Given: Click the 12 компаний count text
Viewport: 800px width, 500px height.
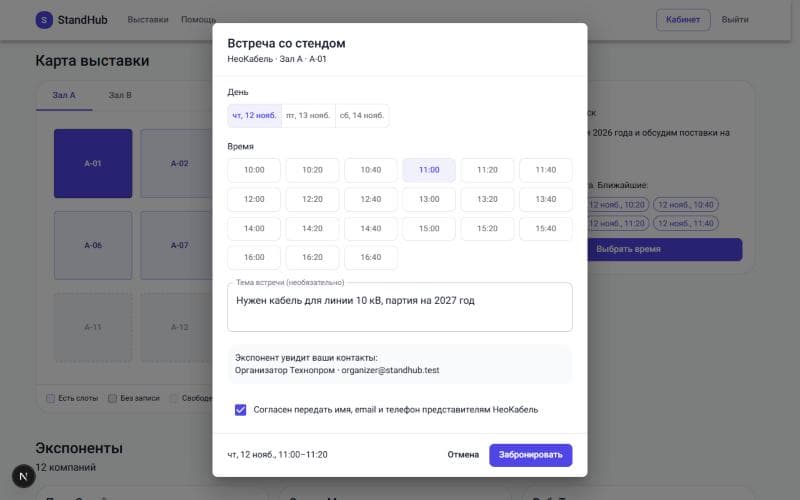Looking at the screenshot, I should click(x=66, y=467).
